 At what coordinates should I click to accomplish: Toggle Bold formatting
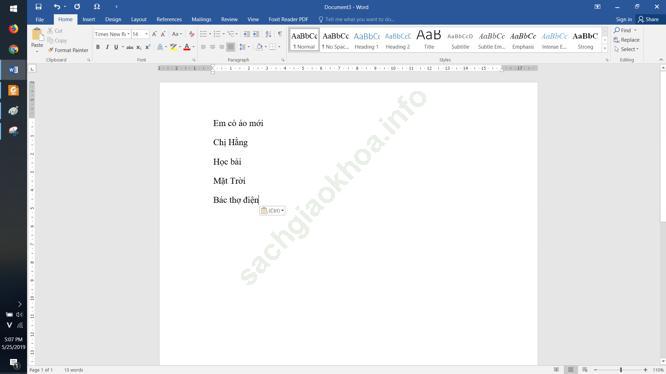98,47
